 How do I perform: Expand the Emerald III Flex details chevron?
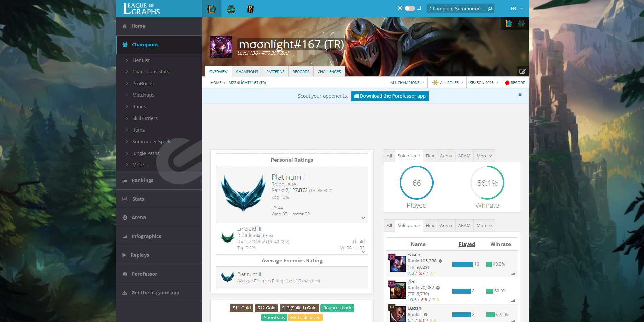coord(363,252)
